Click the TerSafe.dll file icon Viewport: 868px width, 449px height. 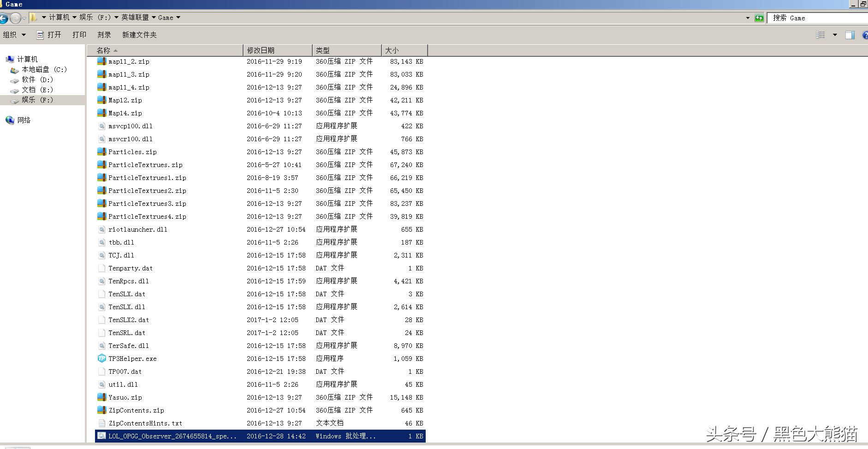point(101,346)
